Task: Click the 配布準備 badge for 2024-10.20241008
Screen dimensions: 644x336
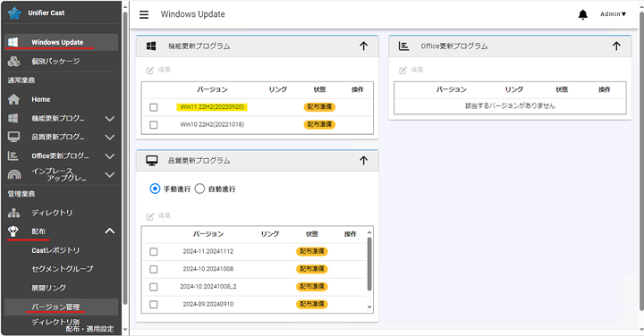Action: (x=312, y=269)
